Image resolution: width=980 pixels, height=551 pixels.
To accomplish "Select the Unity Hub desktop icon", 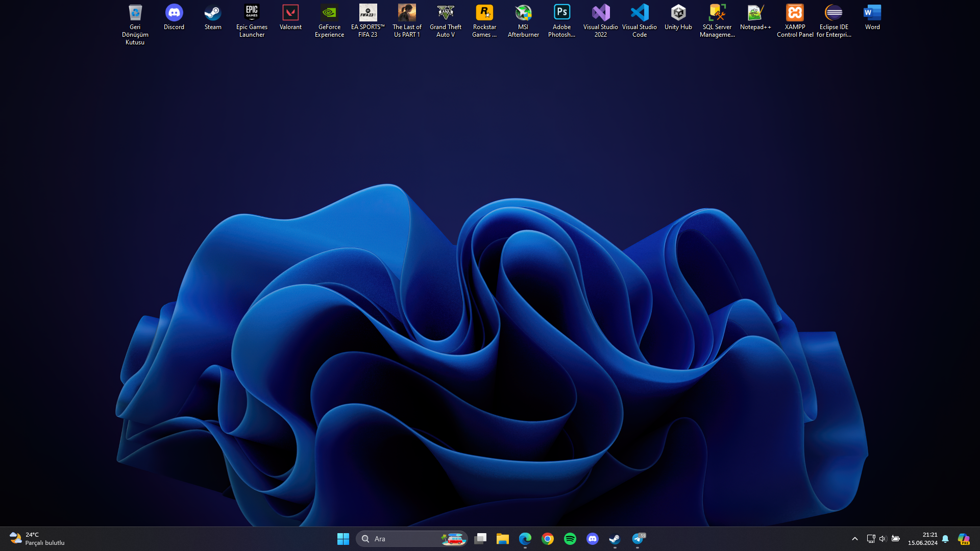I will click(x=678, y=17).
